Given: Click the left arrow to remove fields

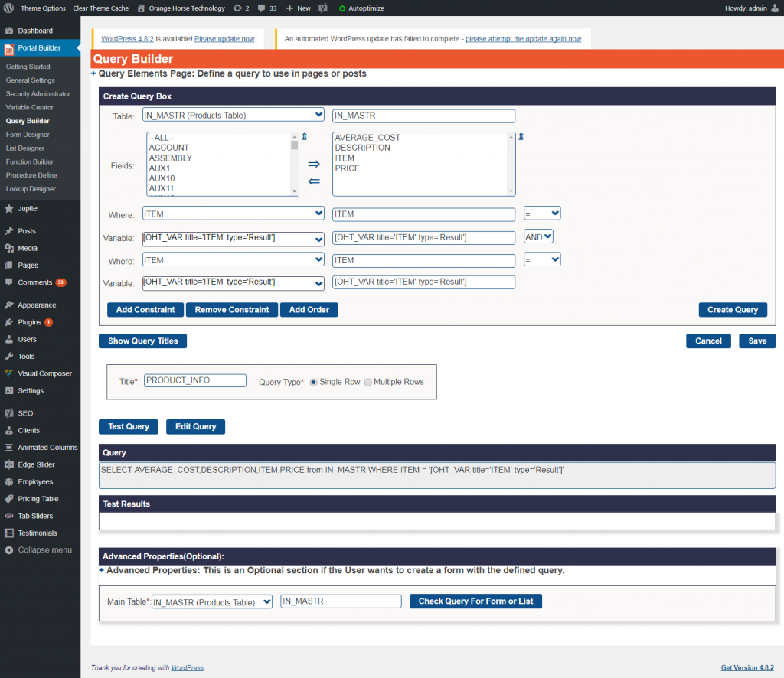Looking at the screenshot, I should [x=313, y=181].
